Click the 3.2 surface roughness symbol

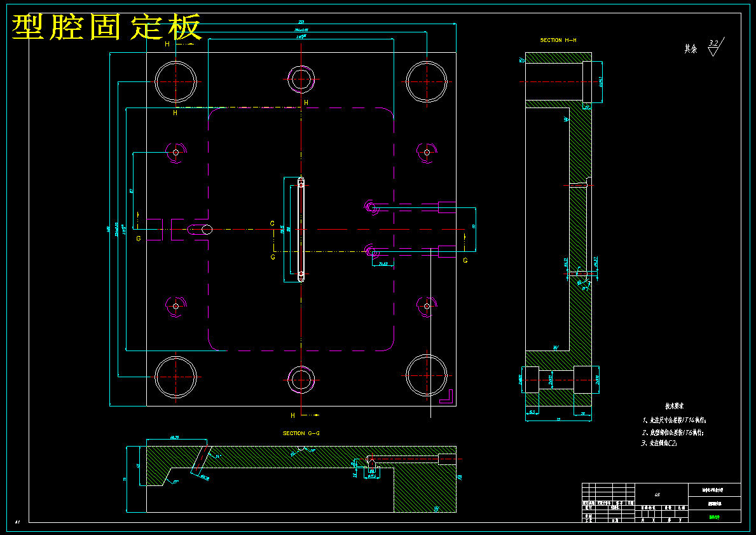click(716, 47)
